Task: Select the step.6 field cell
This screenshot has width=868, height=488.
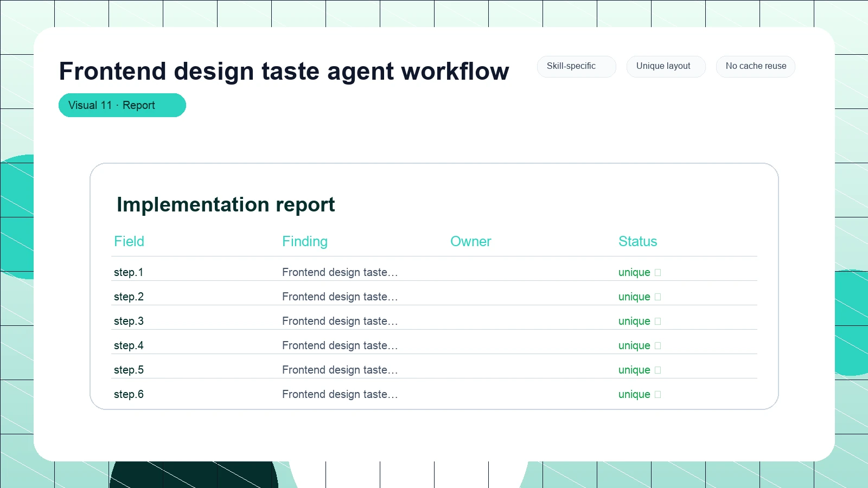Action: [129, 394]
